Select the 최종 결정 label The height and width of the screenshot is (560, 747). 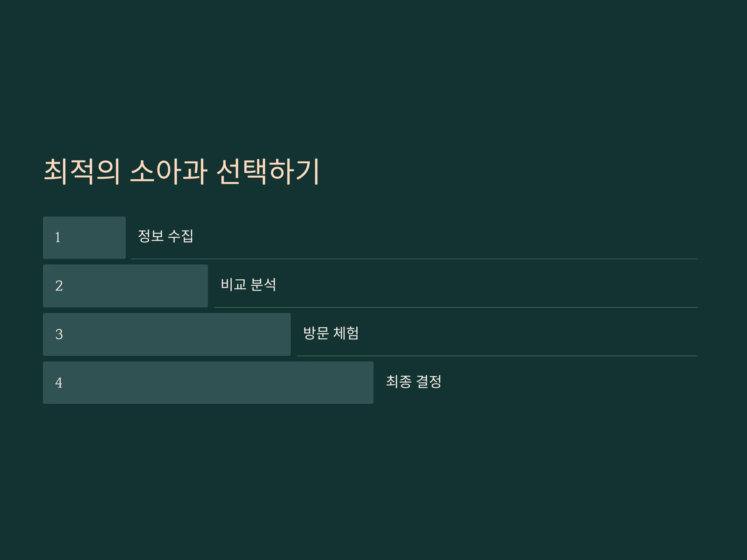[414, 381]
